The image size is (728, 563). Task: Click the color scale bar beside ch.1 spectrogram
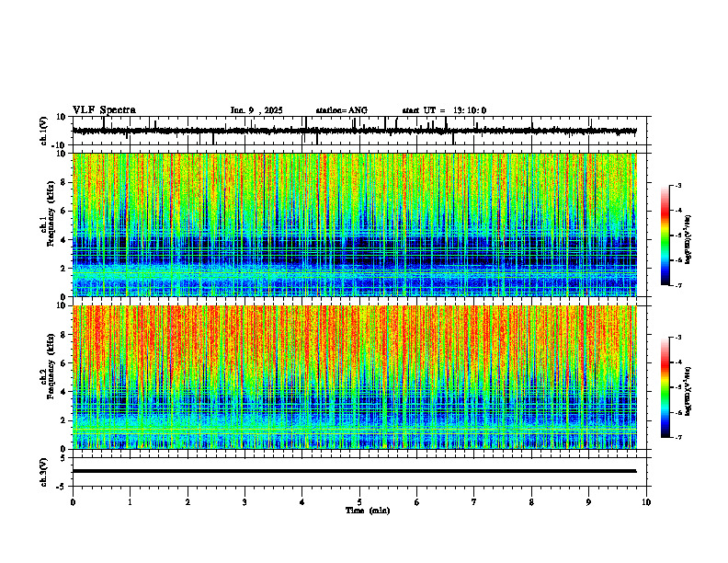pos(665,236)
